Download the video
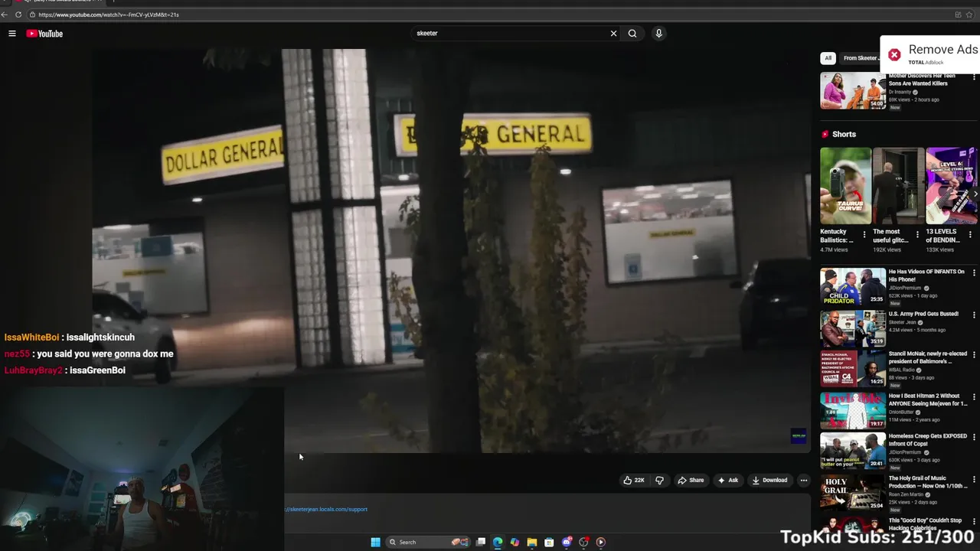Viewport: 980px width, 551px height. pos(769,480)
